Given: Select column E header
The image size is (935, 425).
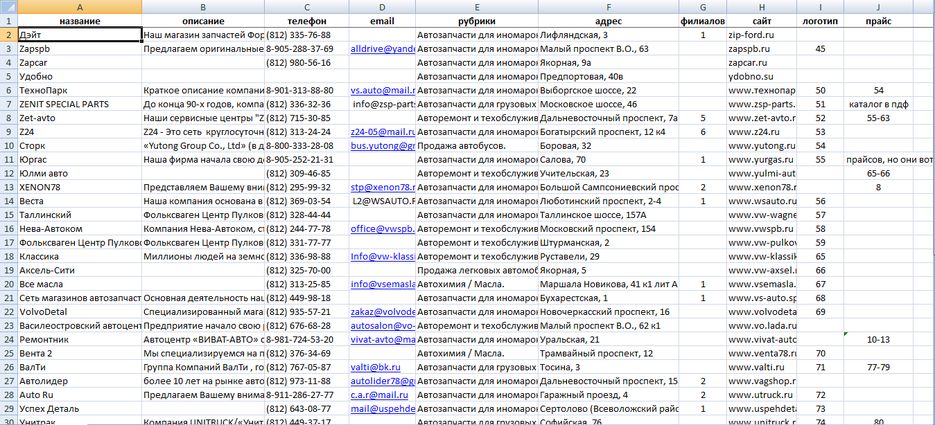Looking at the screenshot, I should pyautogui.click(x=477, y=7).
